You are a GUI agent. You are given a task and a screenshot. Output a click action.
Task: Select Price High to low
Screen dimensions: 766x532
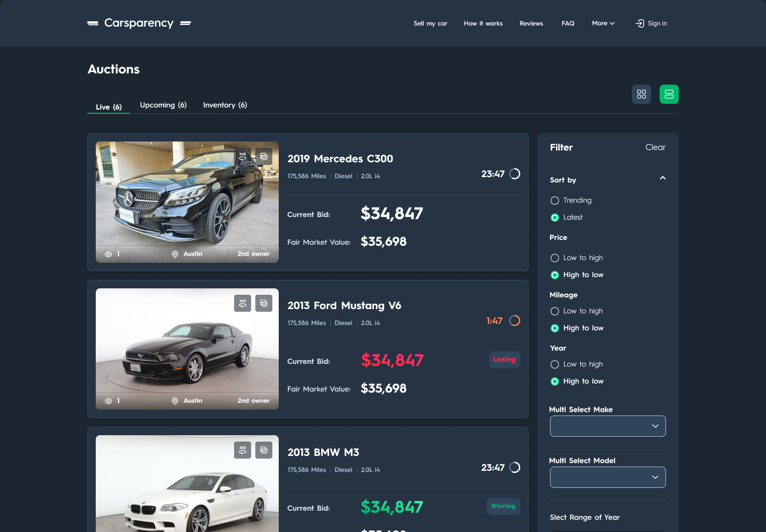tap(555, 275)
